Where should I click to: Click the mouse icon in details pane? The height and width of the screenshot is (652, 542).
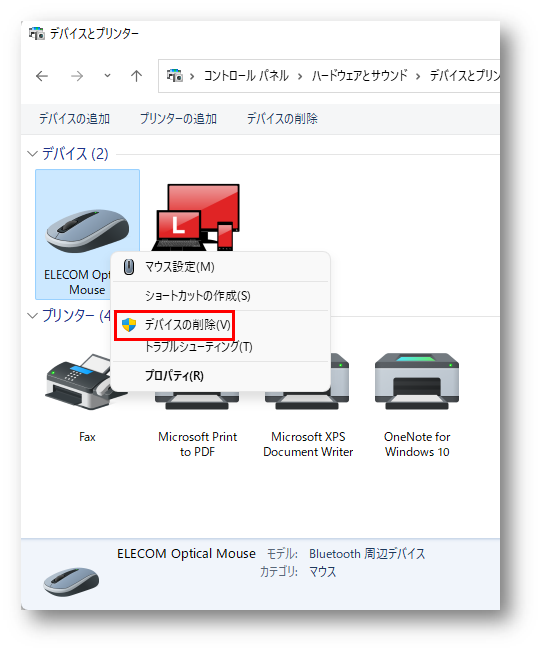(x=71, y=581)
